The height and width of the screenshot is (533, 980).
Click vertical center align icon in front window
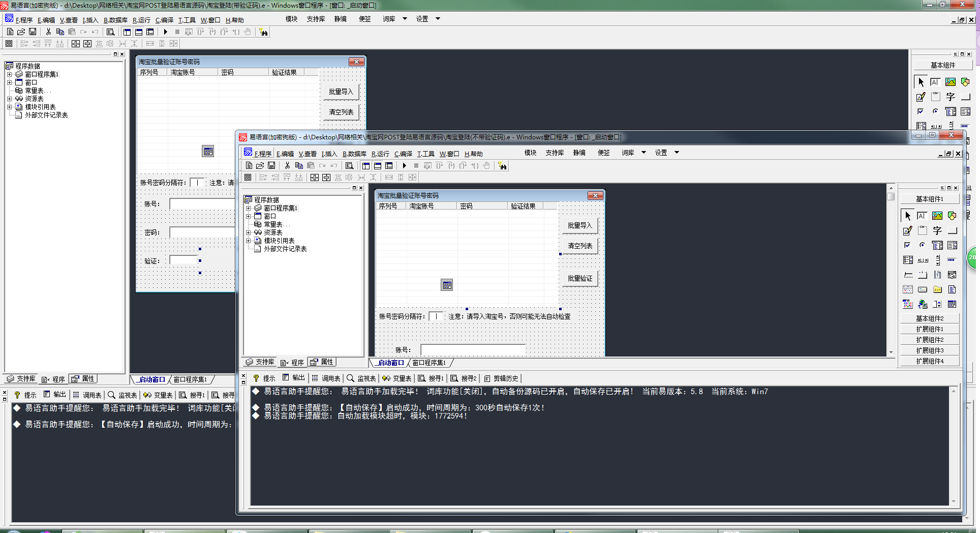coord(326,177)
